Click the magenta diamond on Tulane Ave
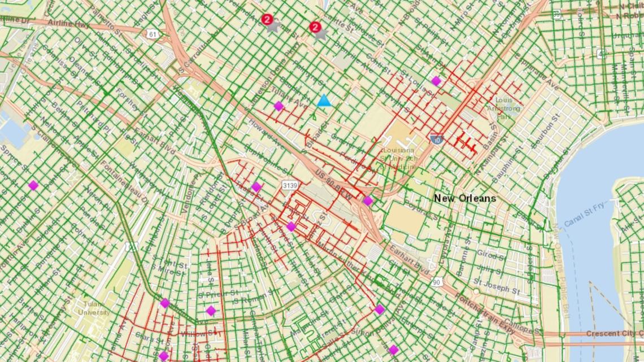644x362 pixels. point(279,106)
